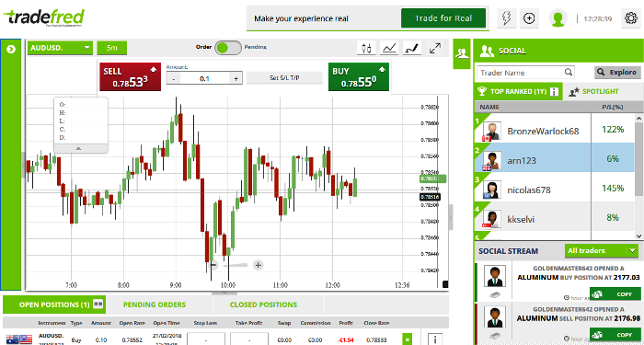This screenshot has width=644, height=345.
Task: Toggle the Order/Pending switch
Action: tap(228, 48)
